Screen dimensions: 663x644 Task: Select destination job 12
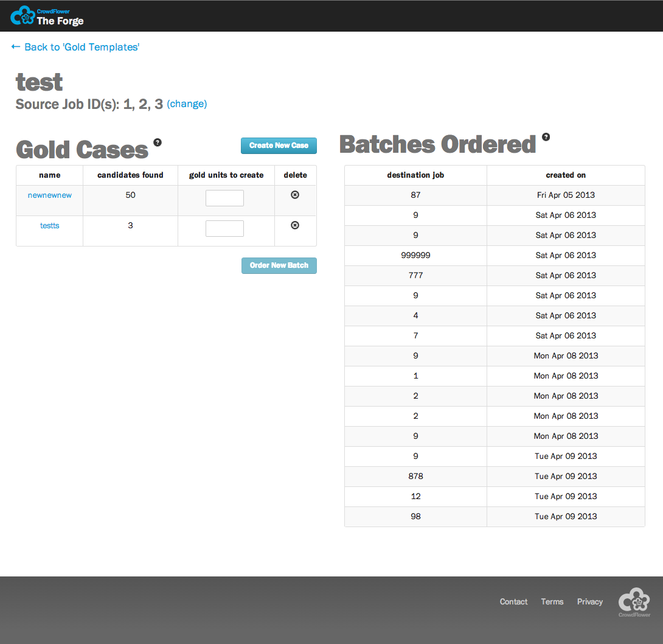click(415, 496)
